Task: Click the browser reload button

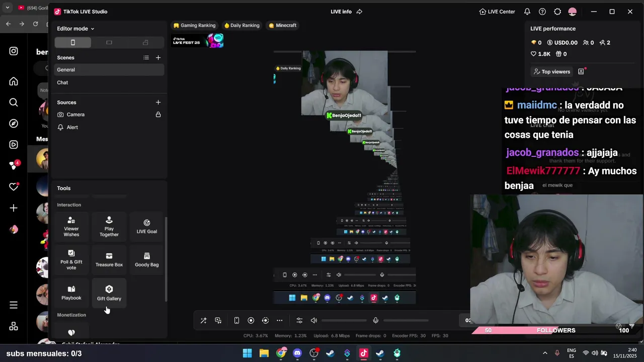Action: tap(35, 24)
